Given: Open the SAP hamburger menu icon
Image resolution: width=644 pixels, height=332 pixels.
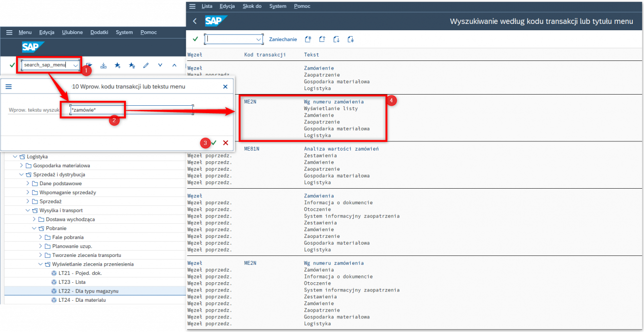Looking at the screenshot, I should point(9,32).
